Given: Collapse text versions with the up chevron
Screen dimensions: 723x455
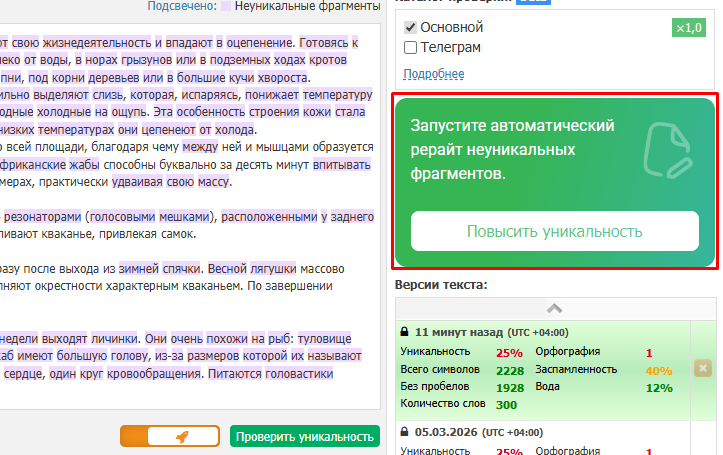Looking at the screenshot, I should pyautogui.click(x=555, y=308).
